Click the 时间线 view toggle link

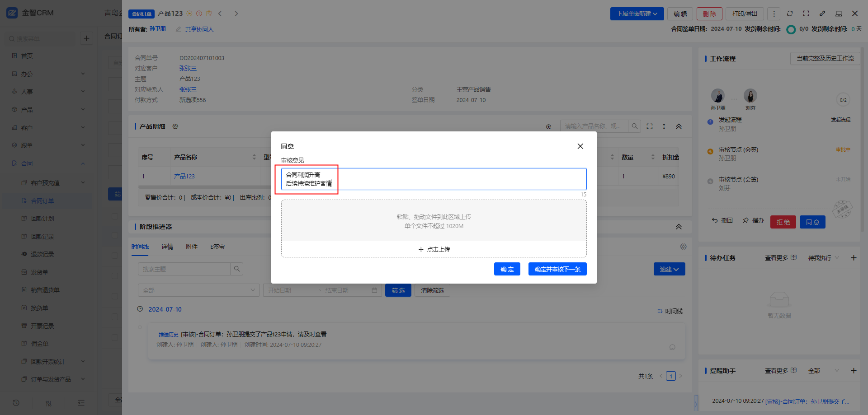click(670, 311)
